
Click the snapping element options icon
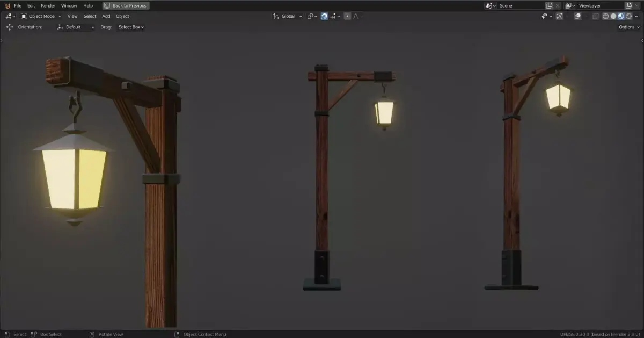(335, 16)
